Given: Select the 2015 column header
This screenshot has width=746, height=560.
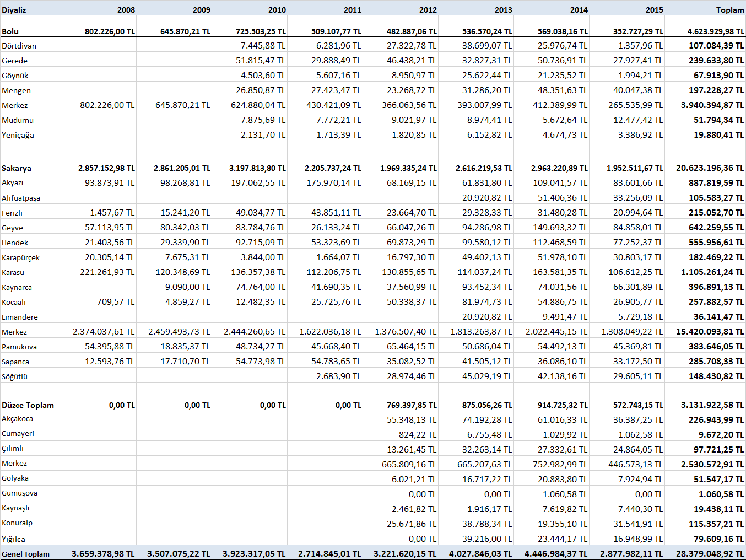Looking at the screenshot, I should pos(655,10).
